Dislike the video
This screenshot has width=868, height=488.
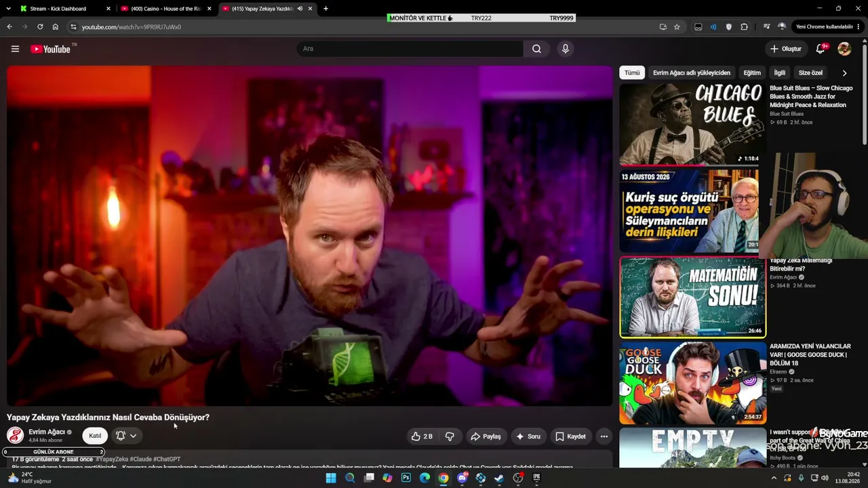click(450, 436)
